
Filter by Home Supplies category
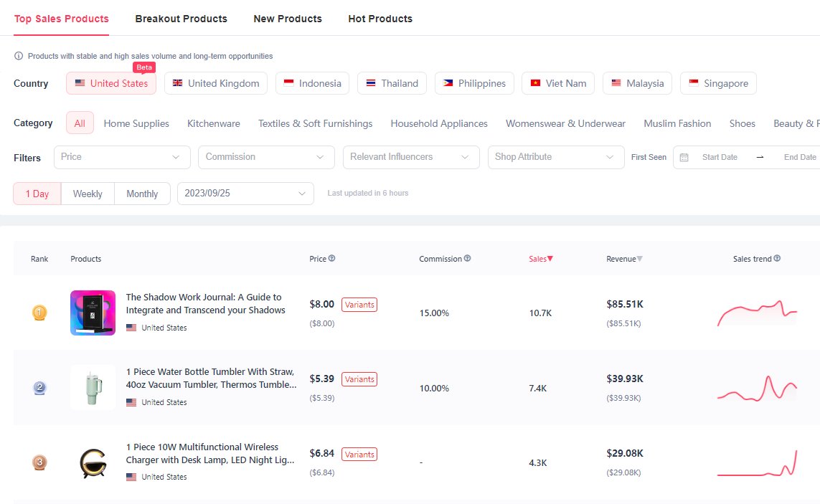point(136,123)
